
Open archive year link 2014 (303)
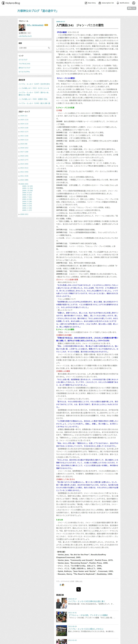(24, 164)
